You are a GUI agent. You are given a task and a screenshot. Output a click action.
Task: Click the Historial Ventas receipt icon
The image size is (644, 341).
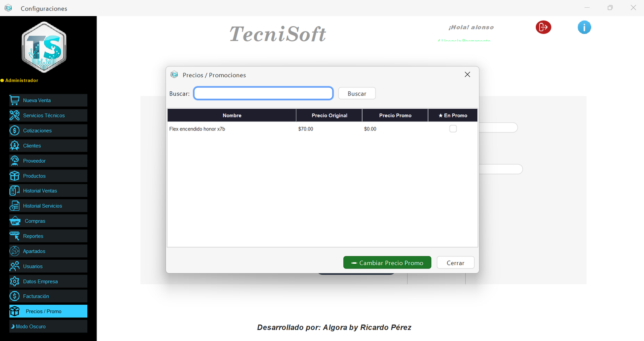(x=14, y=191)
